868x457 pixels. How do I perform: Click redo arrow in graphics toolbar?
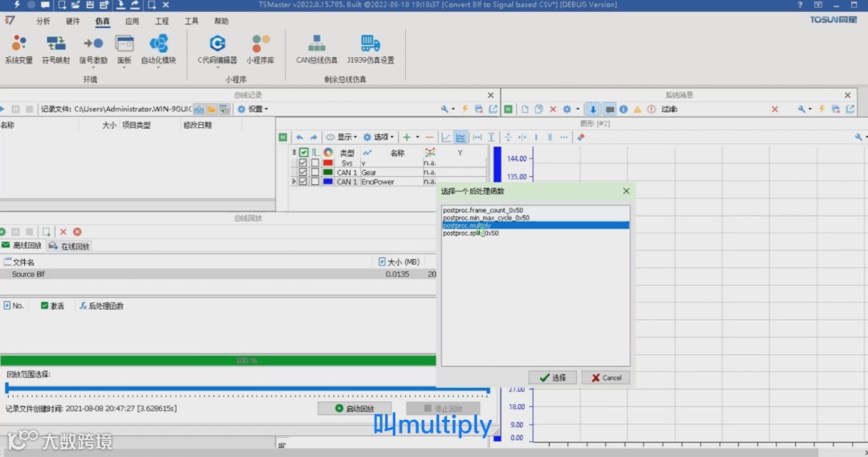(x=313, y=138)
